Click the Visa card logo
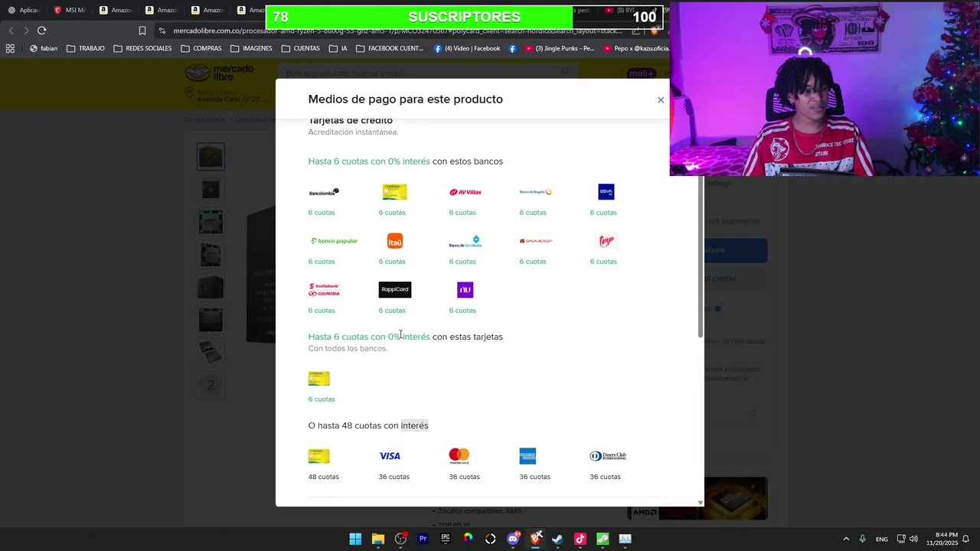Screen dimensions: 980x551 click(x=390, y=456)
